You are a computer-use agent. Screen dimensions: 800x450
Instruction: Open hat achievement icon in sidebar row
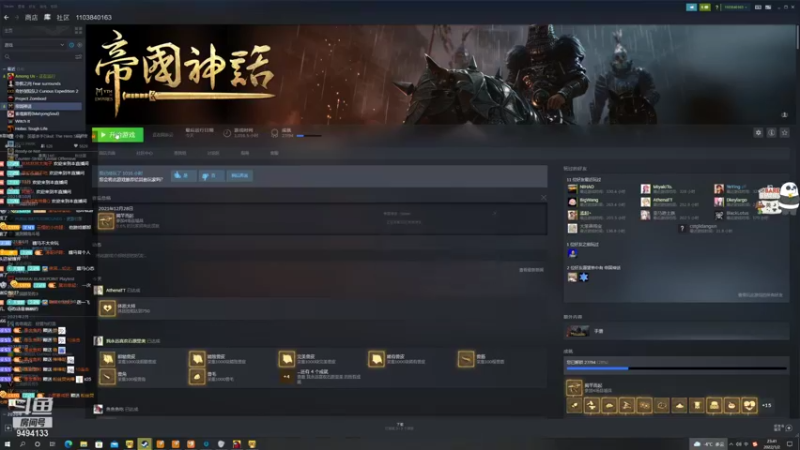click(679, 405)
